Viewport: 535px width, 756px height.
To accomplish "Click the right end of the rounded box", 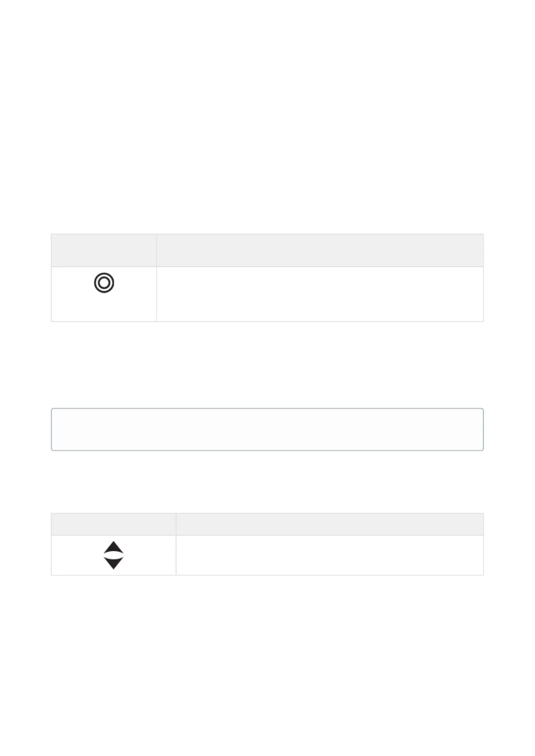I will (483, 429).
